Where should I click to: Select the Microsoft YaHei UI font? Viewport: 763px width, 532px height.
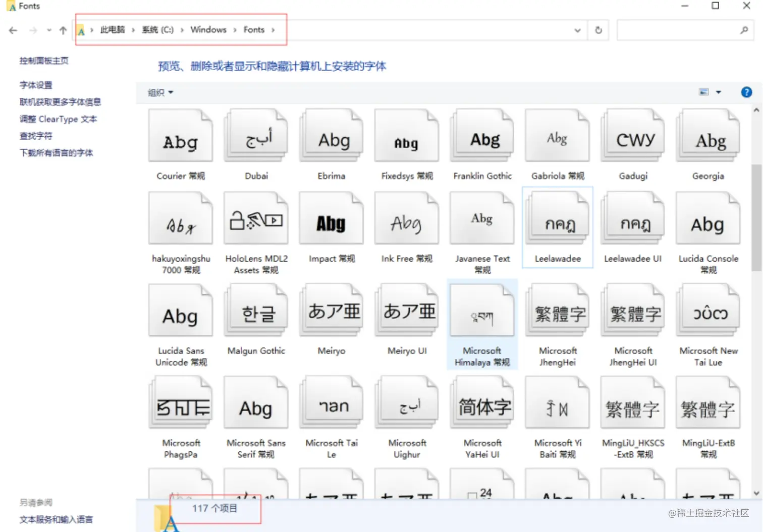point(482,403)
